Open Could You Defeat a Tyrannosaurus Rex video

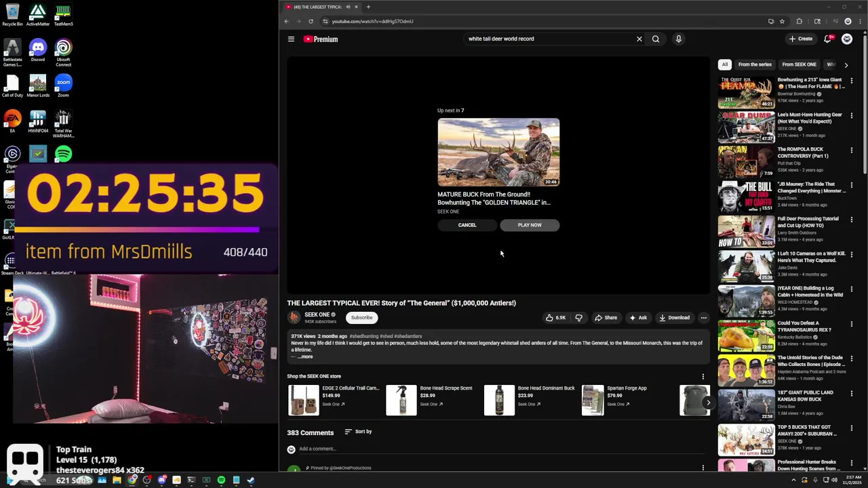tap(746, 335)
